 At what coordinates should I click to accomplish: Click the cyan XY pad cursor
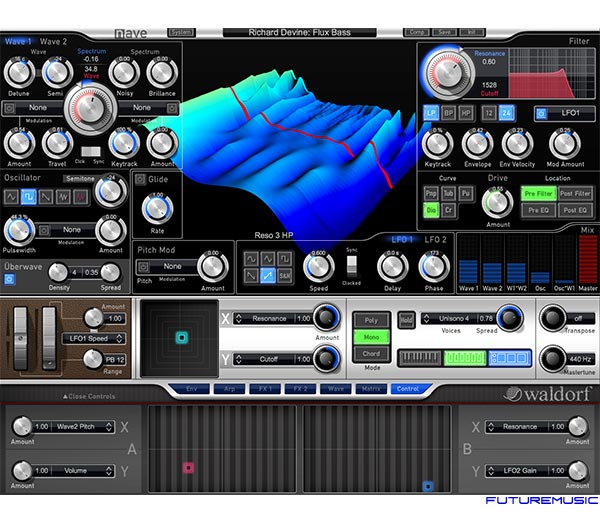pos(182,338)
